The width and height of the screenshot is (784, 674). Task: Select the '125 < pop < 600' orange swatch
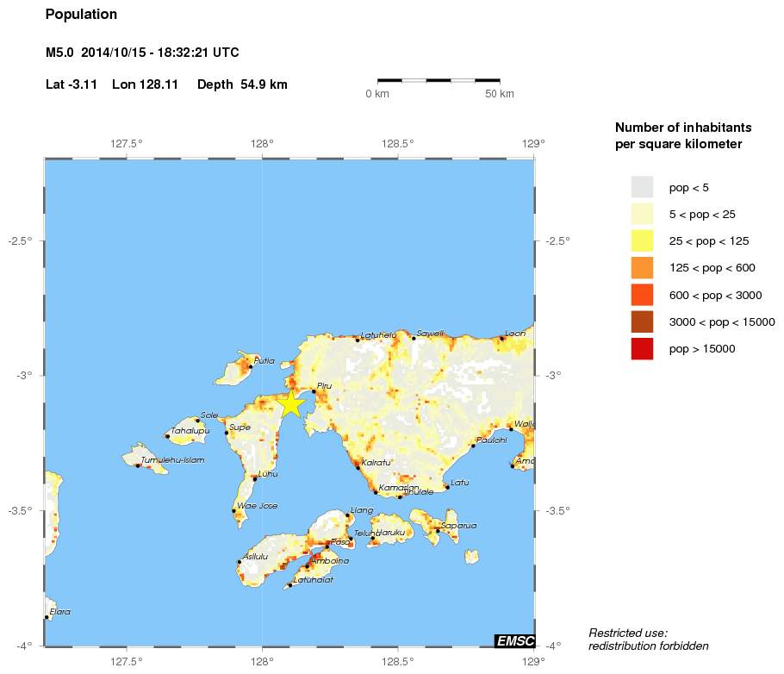(642, 268)
